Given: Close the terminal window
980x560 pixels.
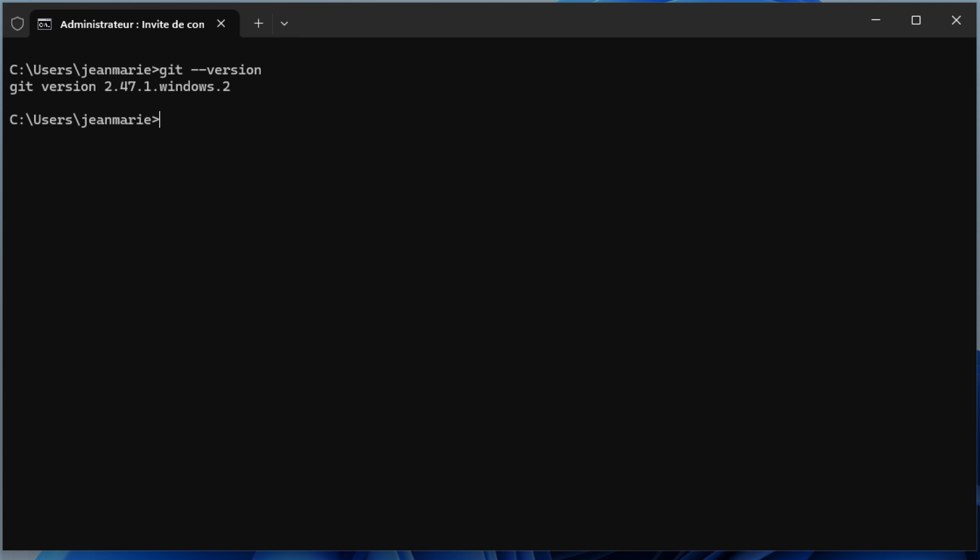Looking at the screenshot, I should [956, 20].
